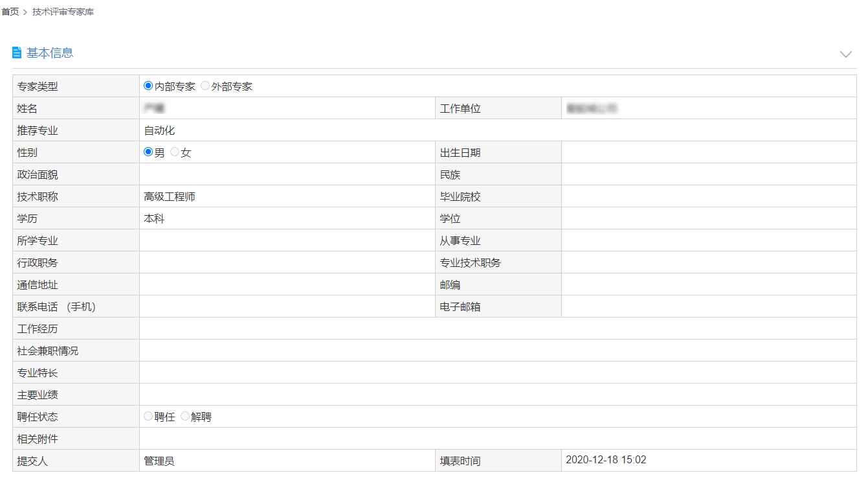Click the 提交人 row label
868x484 pixels.
(32, 461)
